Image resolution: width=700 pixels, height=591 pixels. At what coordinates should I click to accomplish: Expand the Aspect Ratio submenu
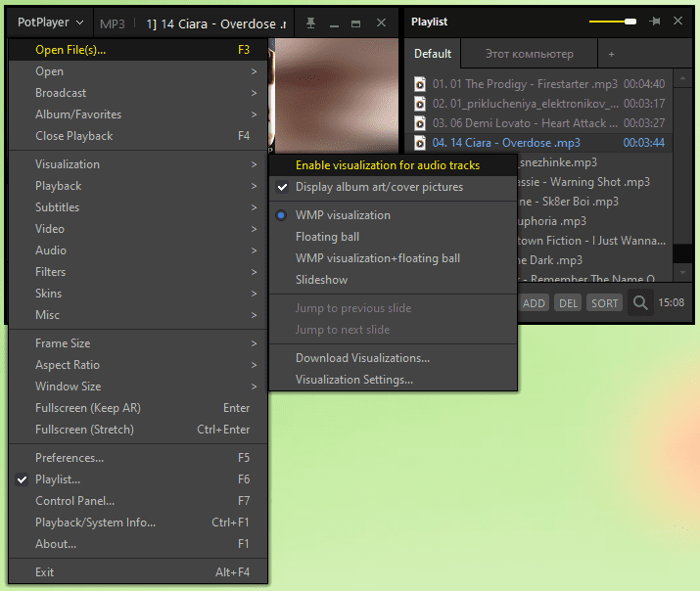138,364
